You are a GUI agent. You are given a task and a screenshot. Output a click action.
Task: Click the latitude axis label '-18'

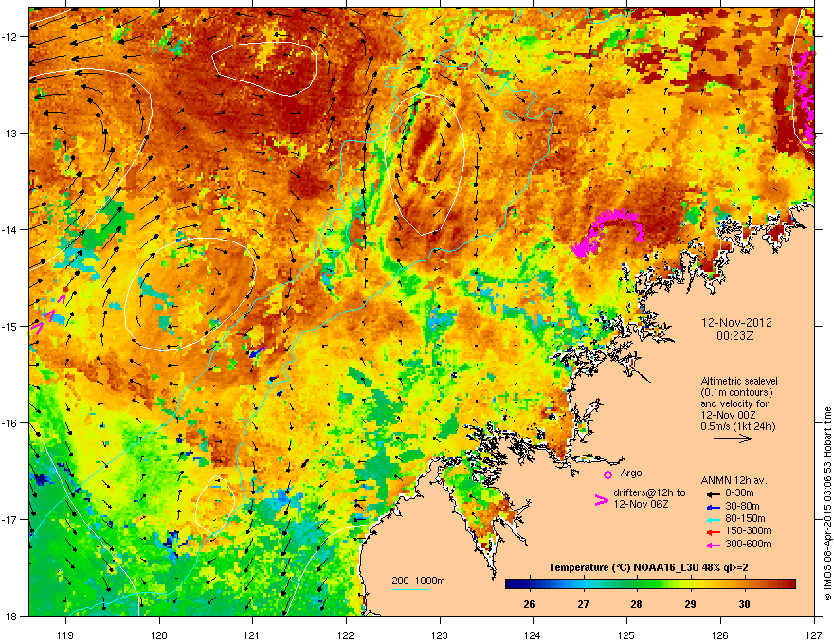click(x=10, y=616)
